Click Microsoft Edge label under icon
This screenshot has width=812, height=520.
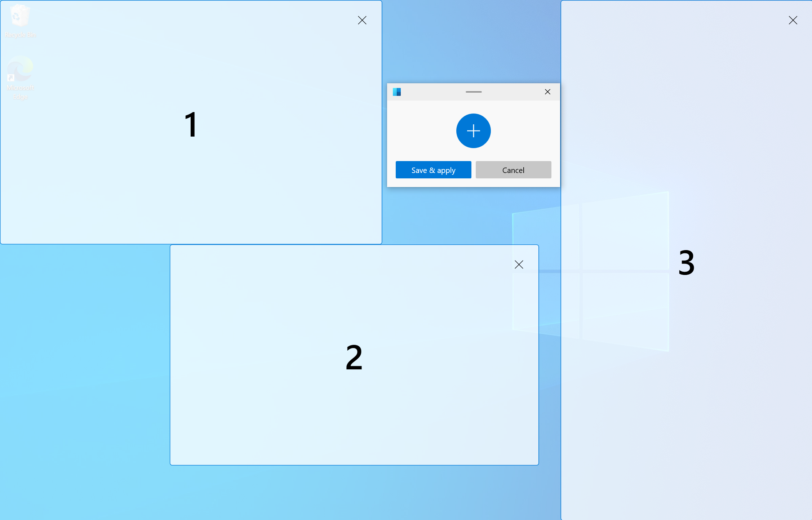click(x=20, y=92)
